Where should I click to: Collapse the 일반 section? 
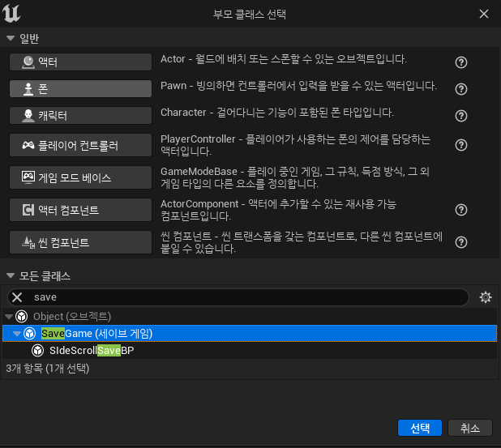click(11, 38)
